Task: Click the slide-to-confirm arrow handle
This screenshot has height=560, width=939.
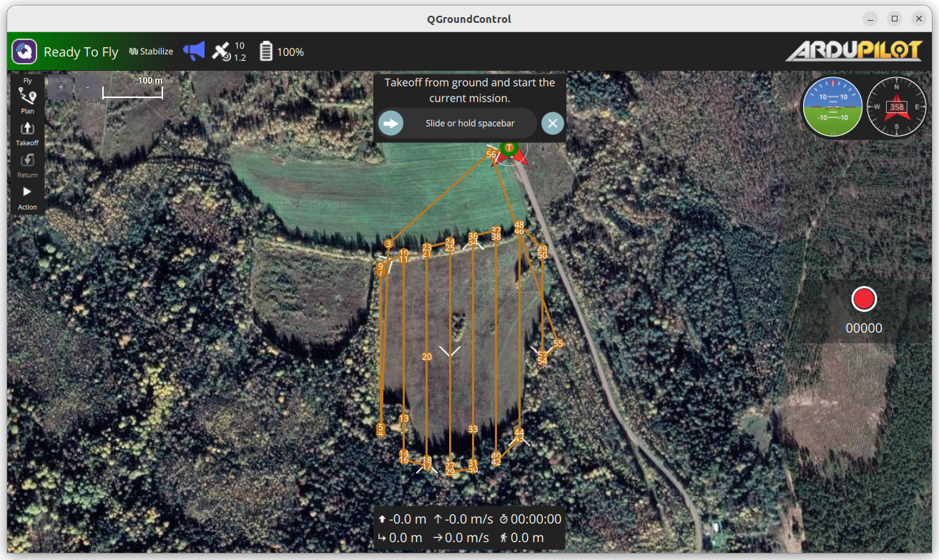Action: click(390, 123)
